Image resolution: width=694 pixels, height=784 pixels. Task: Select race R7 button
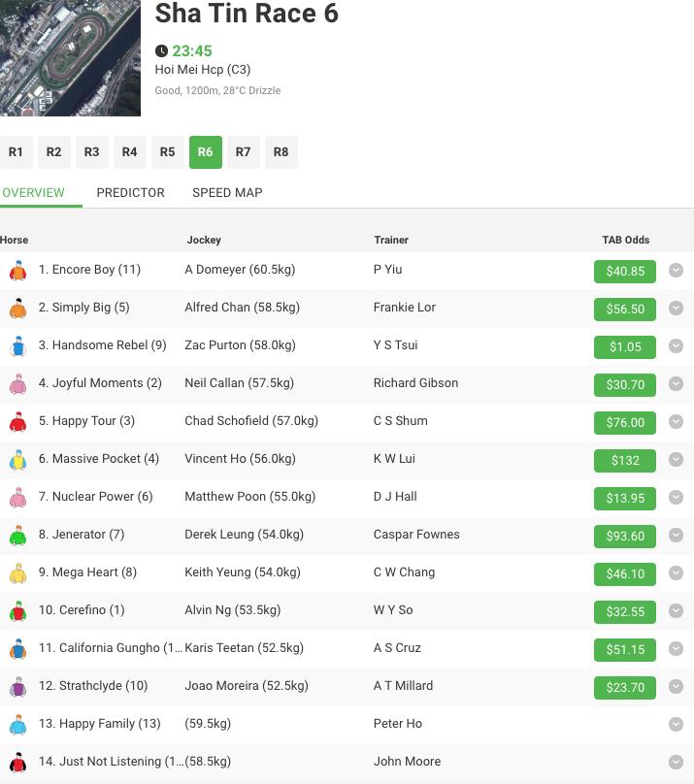(243, 152)
